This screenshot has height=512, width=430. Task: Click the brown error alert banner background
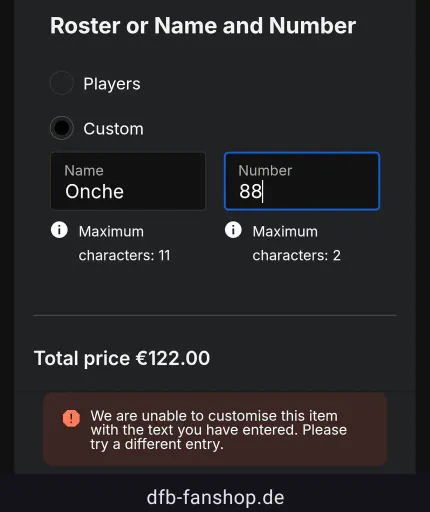click(x=215, y=429)
